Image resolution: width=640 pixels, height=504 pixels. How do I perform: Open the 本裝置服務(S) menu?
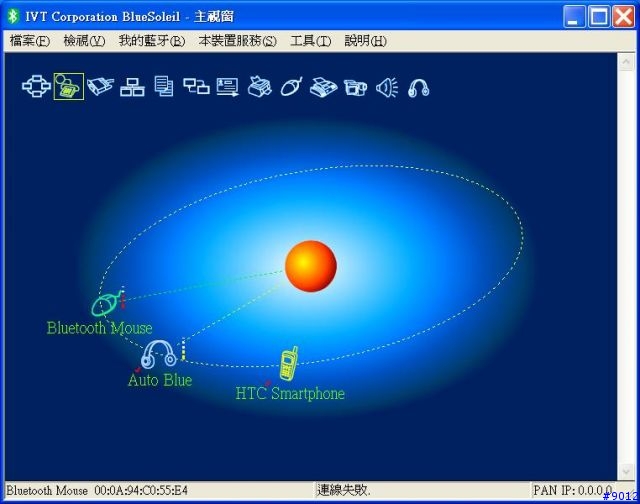pyautogui.click(x=238, y=41)
